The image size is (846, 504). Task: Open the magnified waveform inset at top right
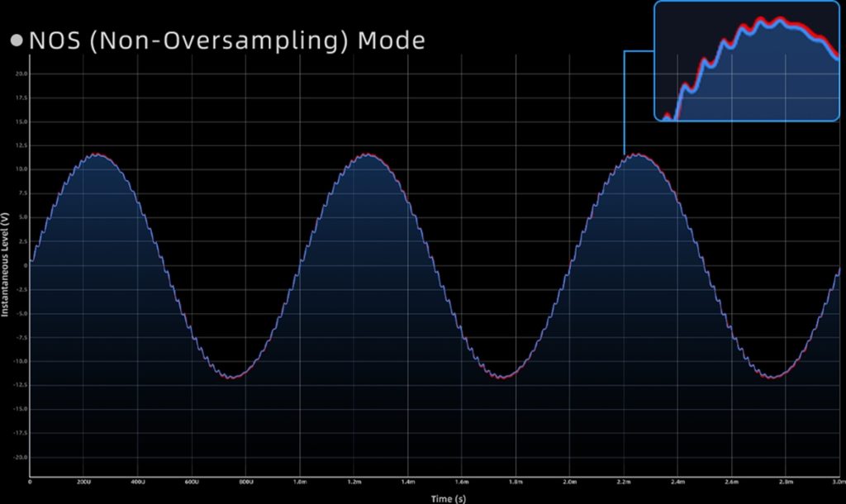point(746,62)
